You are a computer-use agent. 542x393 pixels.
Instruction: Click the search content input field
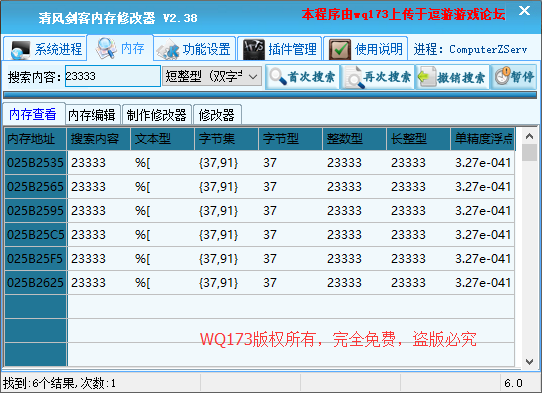(x=113, y=76)
